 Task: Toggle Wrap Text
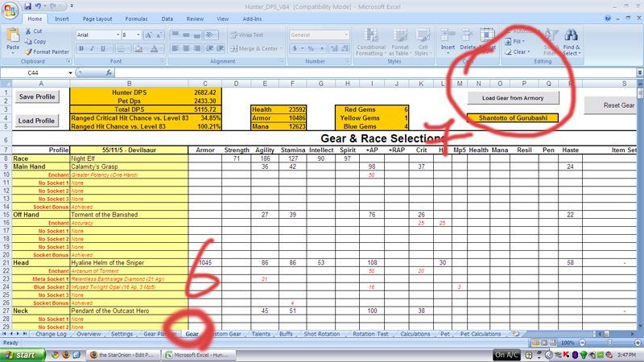click(x=246, y=35)
